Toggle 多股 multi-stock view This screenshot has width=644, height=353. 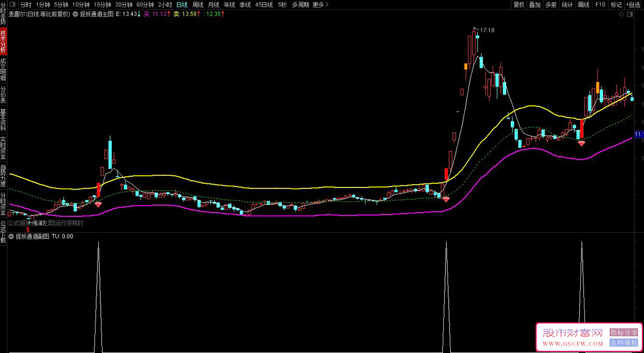click(x=551, y=5)
